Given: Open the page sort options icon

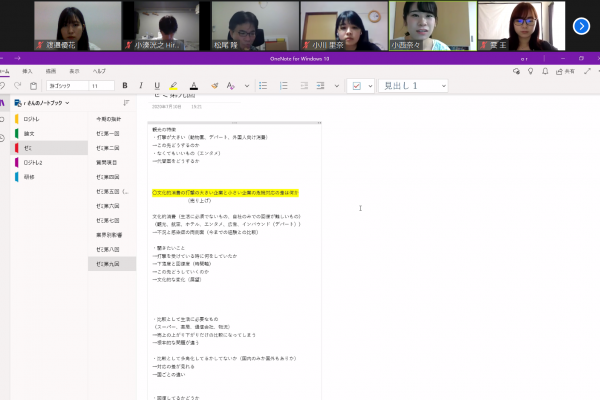Looking at the screenshot, I should [x=126, y=102].
